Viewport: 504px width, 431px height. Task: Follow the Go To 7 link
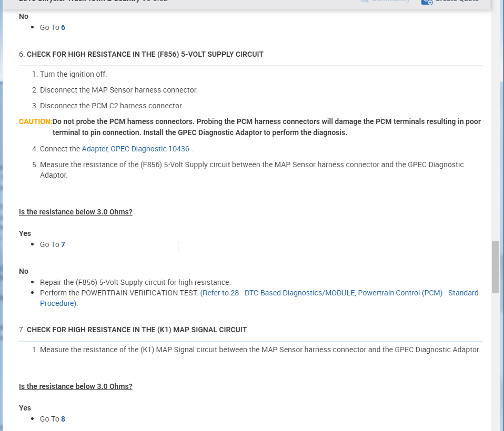point(63,245)
